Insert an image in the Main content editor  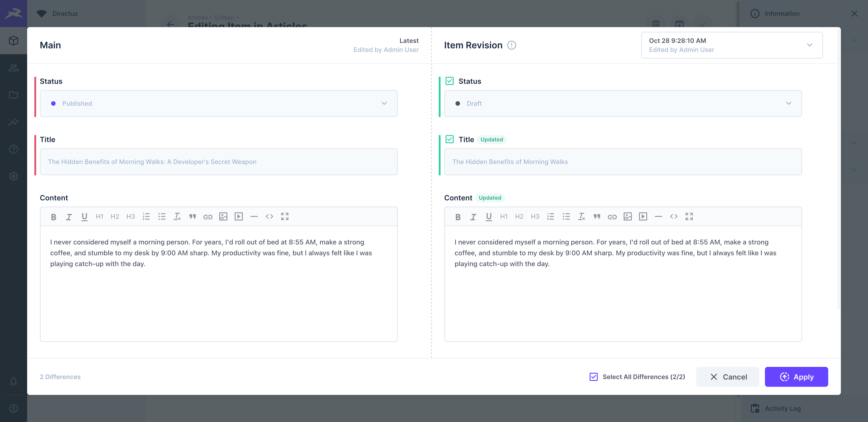223,217
